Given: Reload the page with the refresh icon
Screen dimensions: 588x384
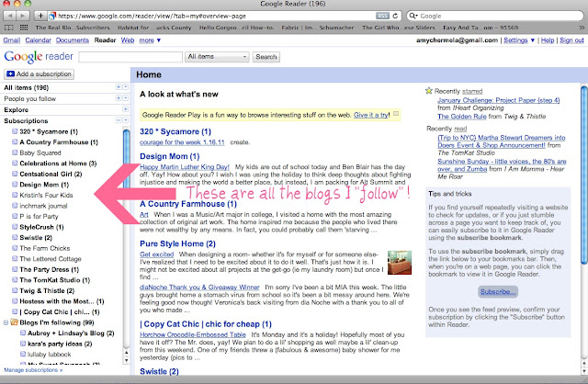Looking at the screenshot, I should click(395, 16).
